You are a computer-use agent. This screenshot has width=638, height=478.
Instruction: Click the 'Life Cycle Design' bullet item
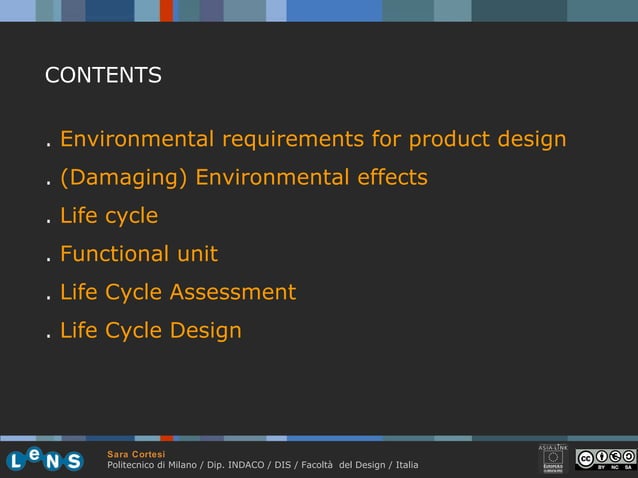pyautogui.click(x=151, y=330)
